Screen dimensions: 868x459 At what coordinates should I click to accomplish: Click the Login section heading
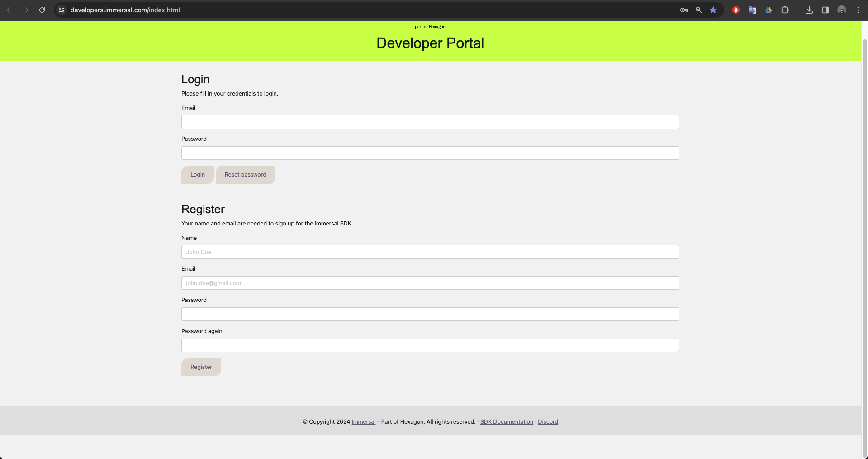click(195, 80)
